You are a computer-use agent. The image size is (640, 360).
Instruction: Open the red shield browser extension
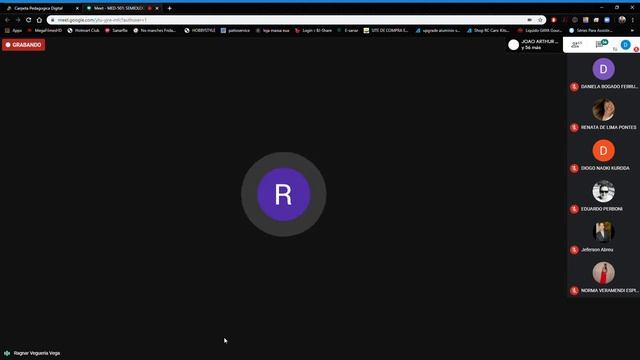554,20
